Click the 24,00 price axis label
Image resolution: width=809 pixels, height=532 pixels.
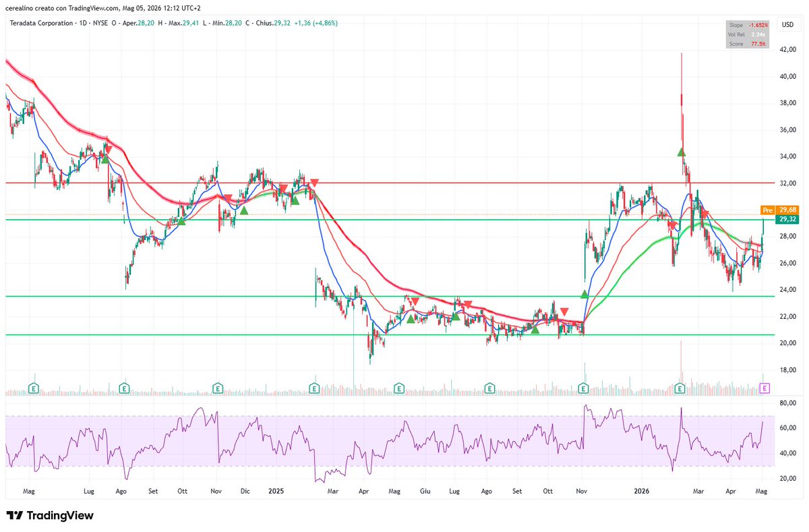(x=787, y=290)
